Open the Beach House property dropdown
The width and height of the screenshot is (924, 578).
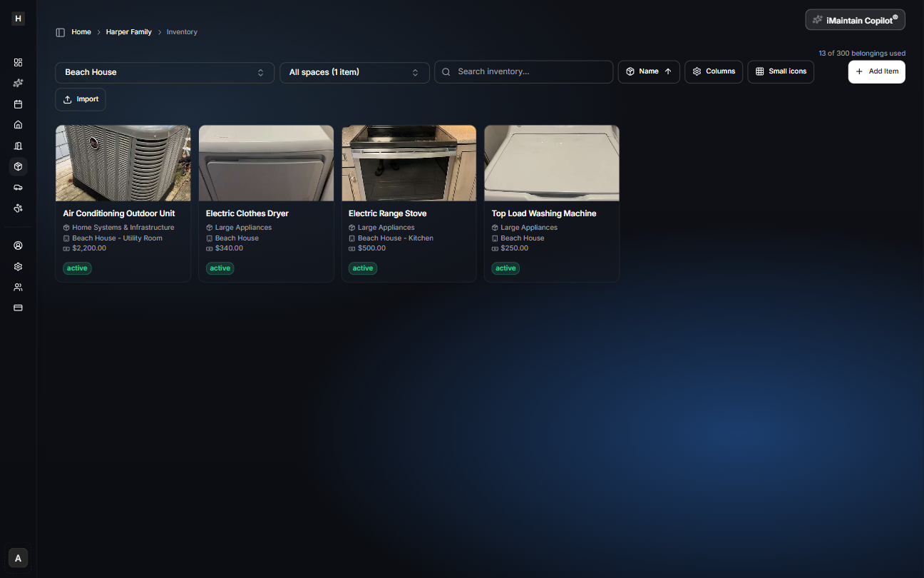pyautogui.click(x=164, y=72)
